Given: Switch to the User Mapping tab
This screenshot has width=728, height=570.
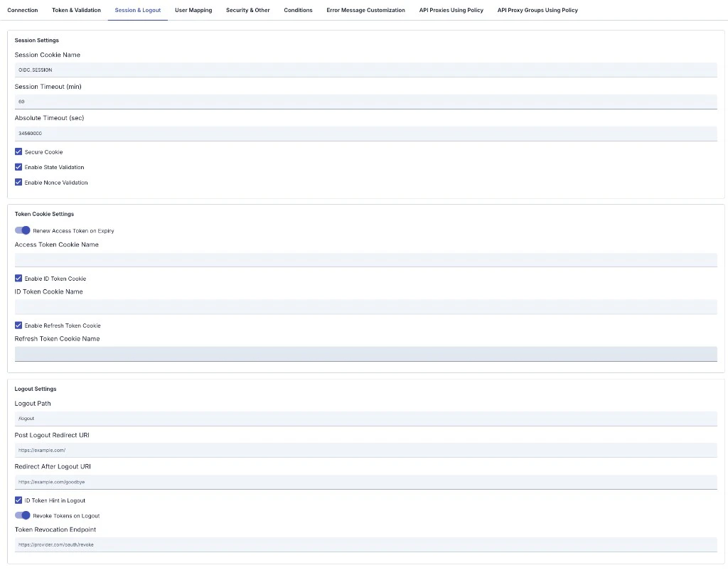Looking at the screenshot, I should 193,10.
